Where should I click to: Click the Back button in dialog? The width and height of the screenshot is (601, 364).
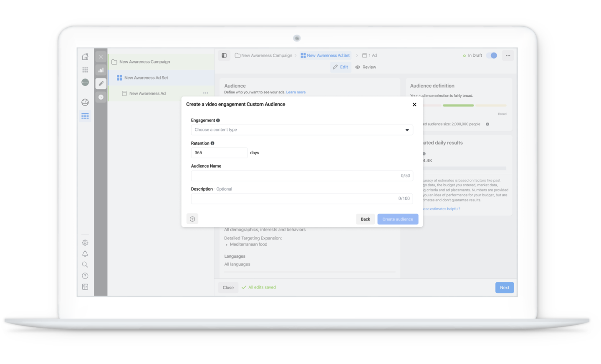click(x=365, y=219)
